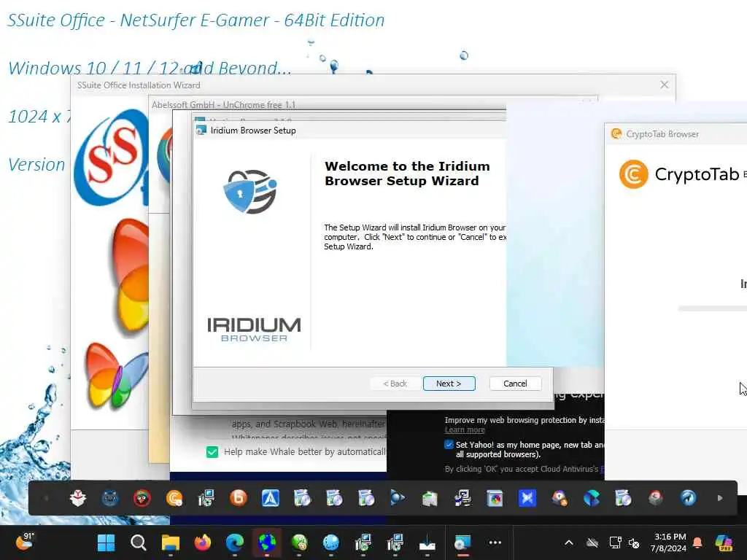Click the Iridium Browser Setup title bar icon
The width and height of the screenshot is (747, 560).
click(x=201, y=130)
